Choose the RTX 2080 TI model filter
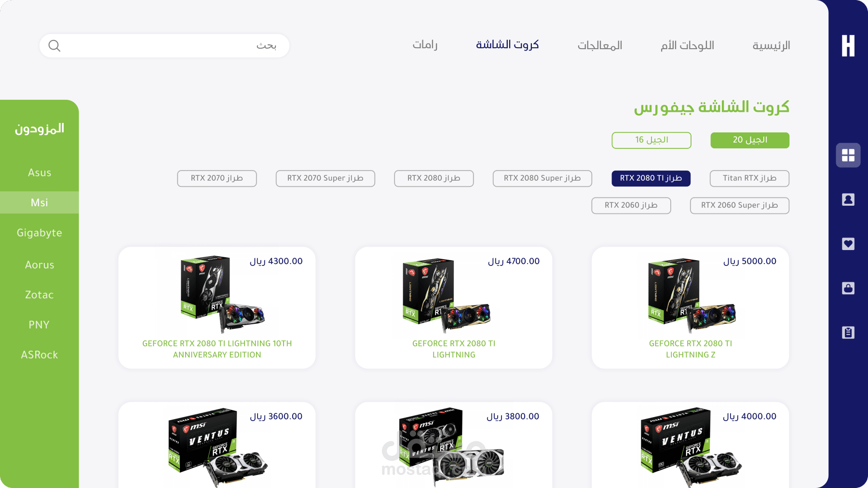Viewport: 868px width, 488px height. [x=651, y=178]
